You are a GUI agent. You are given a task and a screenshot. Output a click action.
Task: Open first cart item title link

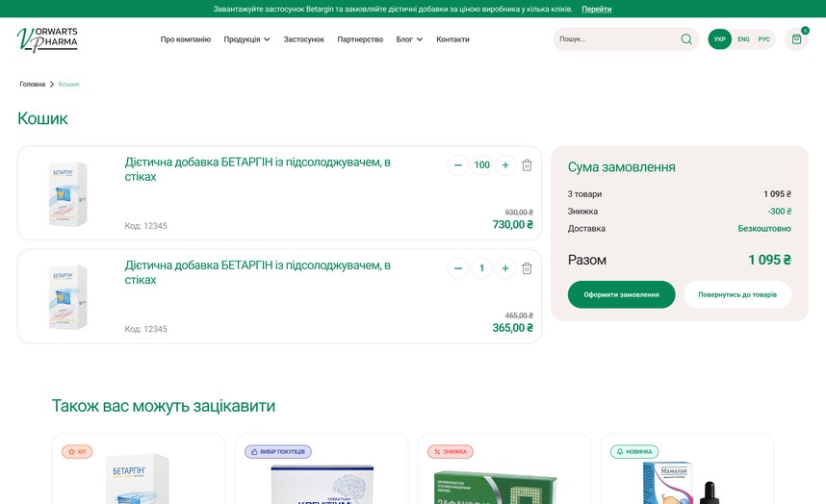[x=258, y=169]
